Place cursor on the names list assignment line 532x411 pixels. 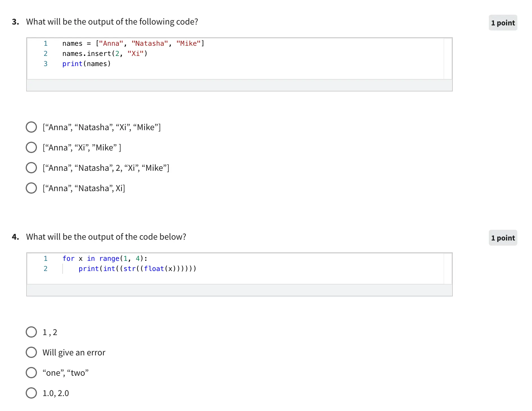133,43
